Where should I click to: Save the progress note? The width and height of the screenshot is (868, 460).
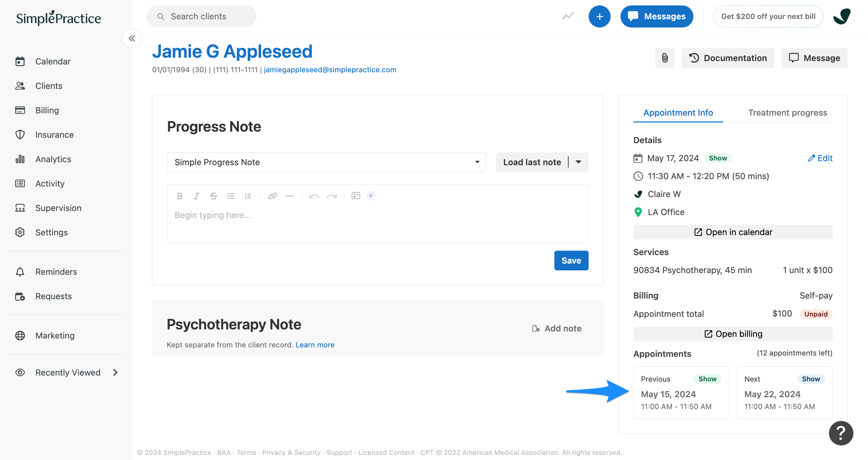point(571,261)
